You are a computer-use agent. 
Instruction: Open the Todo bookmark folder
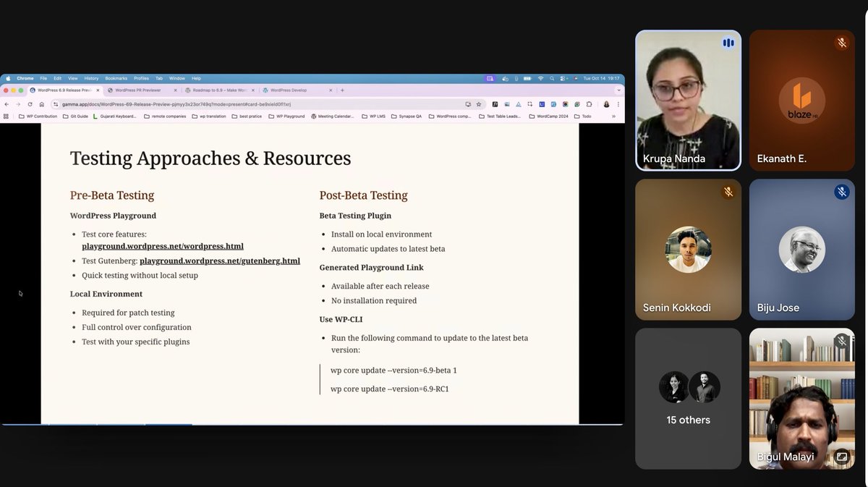pos(583,116)
